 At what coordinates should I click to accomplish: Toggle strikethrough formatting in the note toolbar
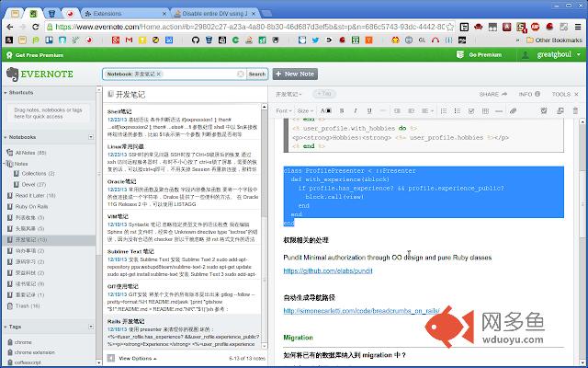(383, 110)
